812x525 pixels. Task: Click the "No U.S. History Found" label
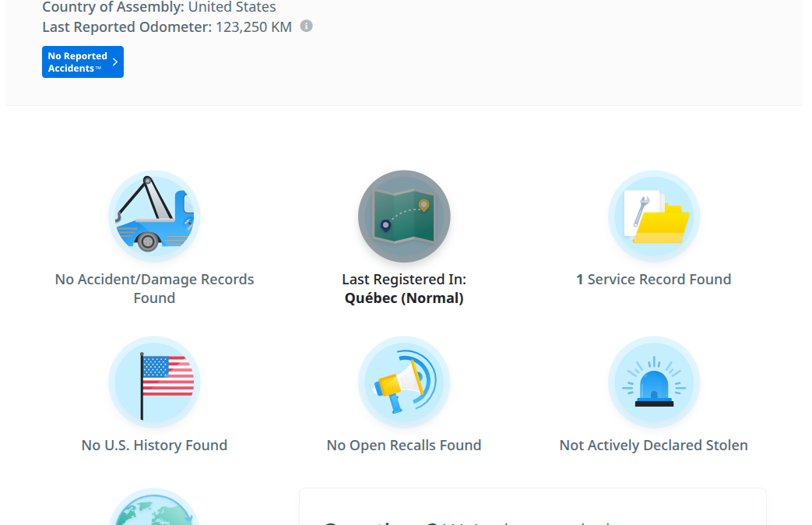(x=154, y=446)
